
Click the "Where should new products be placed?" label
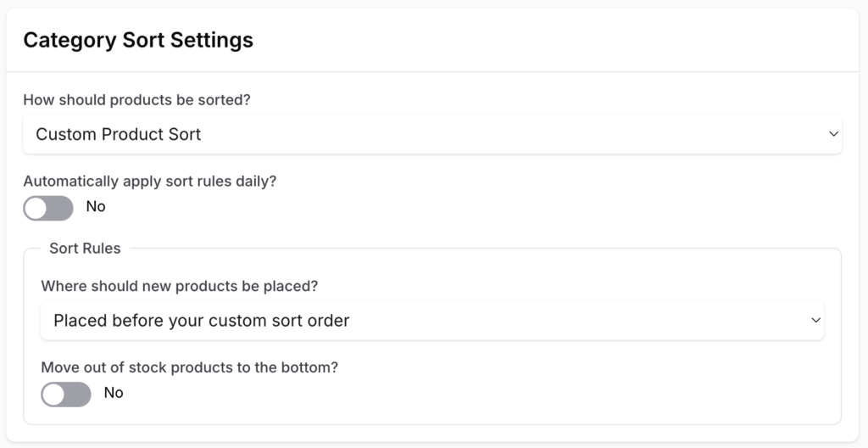(x=180, y=286)
